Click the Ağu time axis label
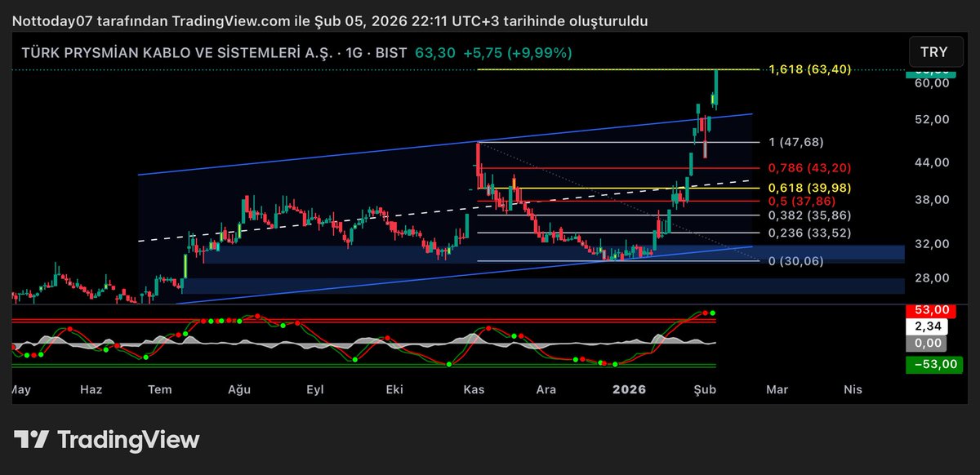The width and height of the screenshot is (980, 475). (239, 389)
